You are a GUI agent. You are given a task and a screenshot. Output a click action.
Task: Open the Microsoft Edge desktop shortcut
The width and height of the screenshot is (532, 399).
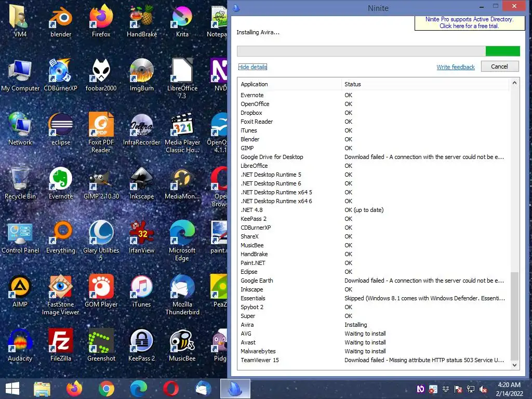click(x=182, y=241)
